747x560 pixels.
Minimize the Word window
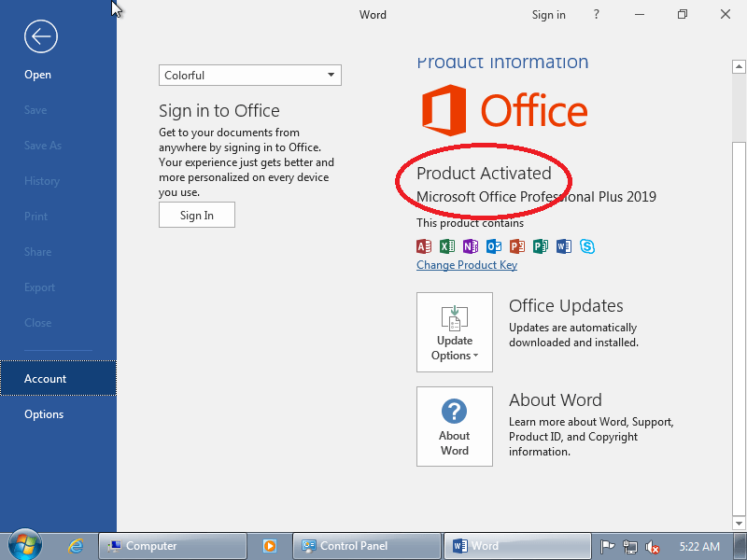tap(640, 14)
